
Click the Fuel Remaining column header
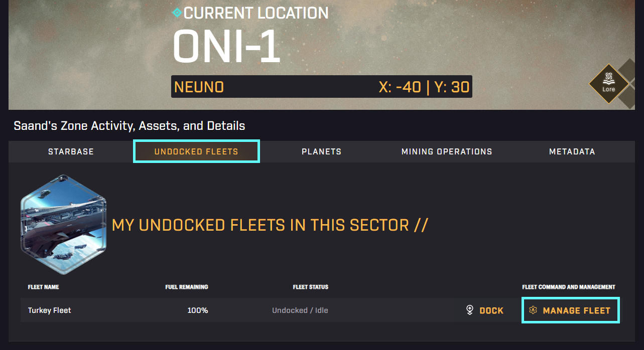[187, 287]
